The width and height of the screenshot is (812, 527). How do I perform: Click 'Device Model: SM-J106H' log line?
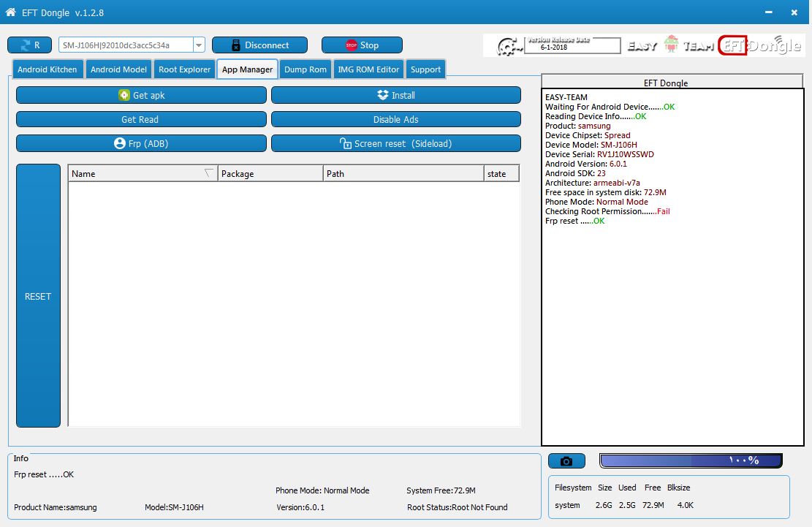point(591,145)
